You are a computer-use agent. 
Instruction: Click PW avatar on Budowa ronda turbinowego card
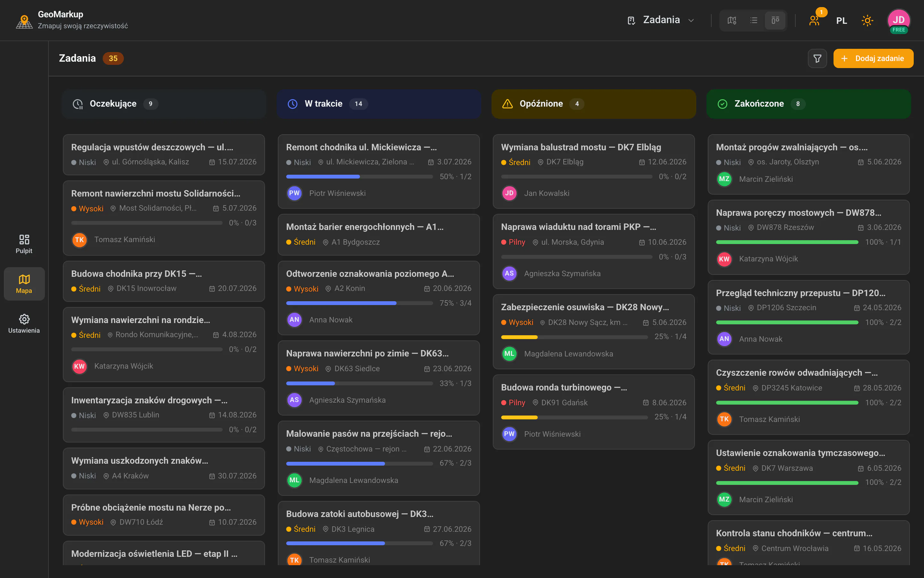pos(509,434)
